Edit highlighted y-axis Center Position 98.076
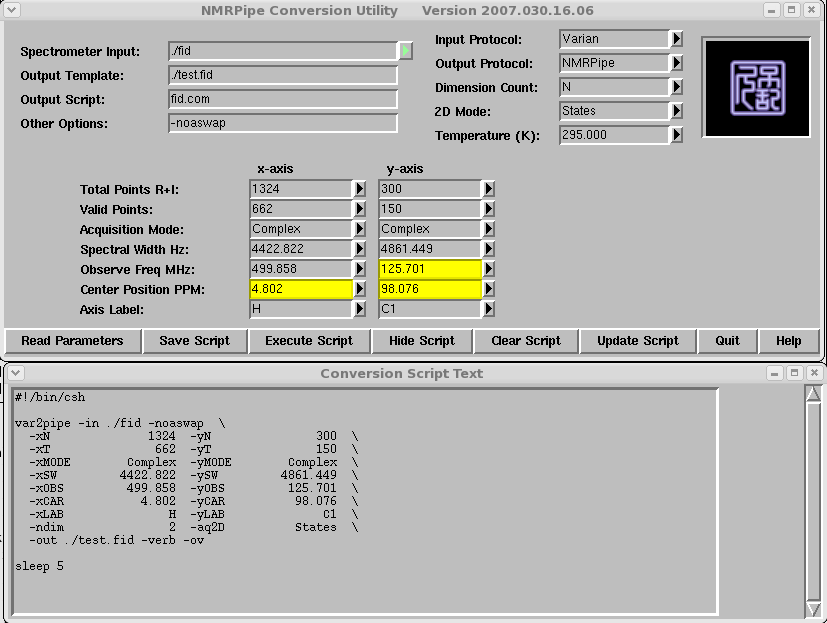The width and height of the screenshot is (827, 623). 430,289
